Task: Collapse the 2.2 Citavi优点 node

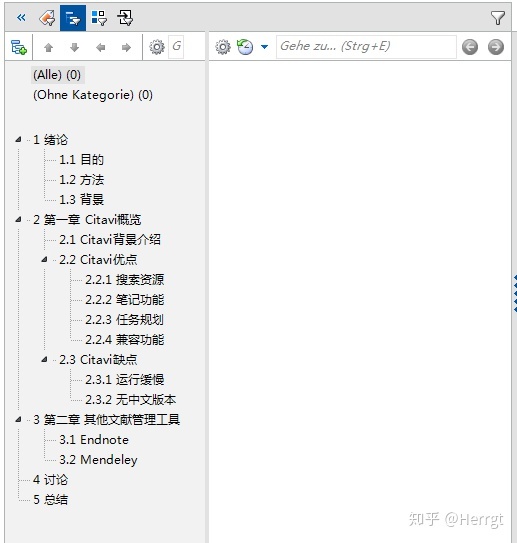Action: click(44, 259)
